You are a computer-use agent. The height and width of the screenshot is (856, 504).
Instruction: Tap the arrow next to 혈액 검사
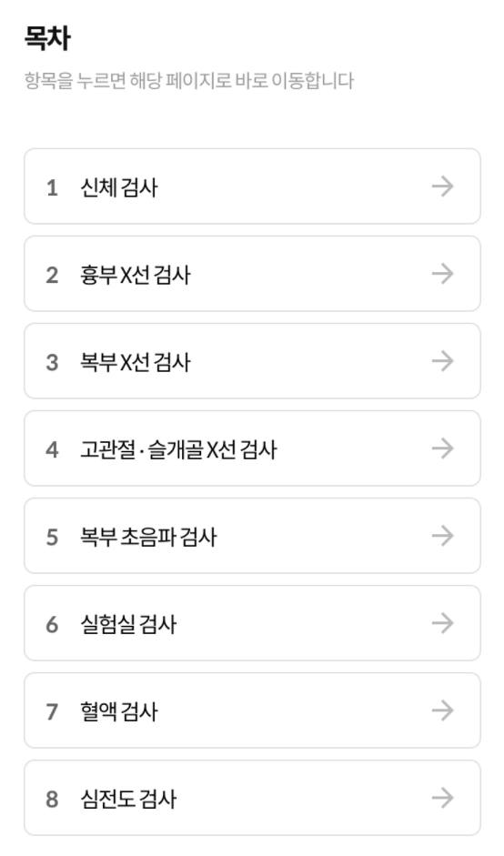pos(442,710)
